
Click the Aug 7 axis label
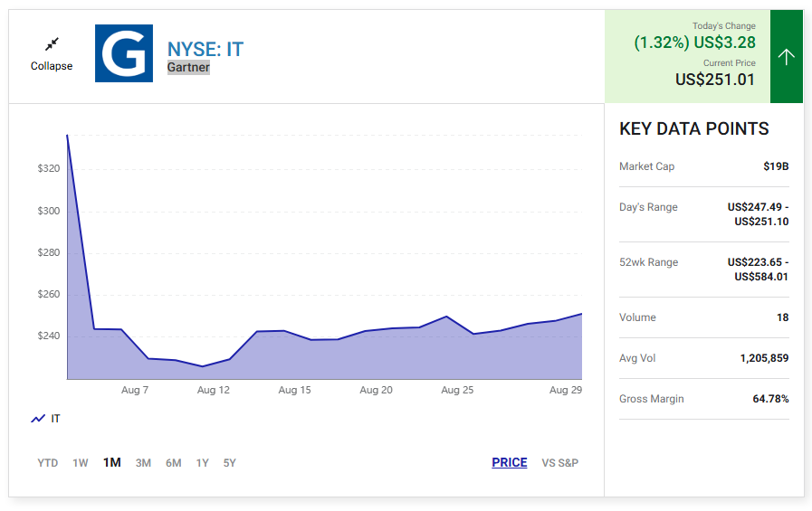point(135,390)
